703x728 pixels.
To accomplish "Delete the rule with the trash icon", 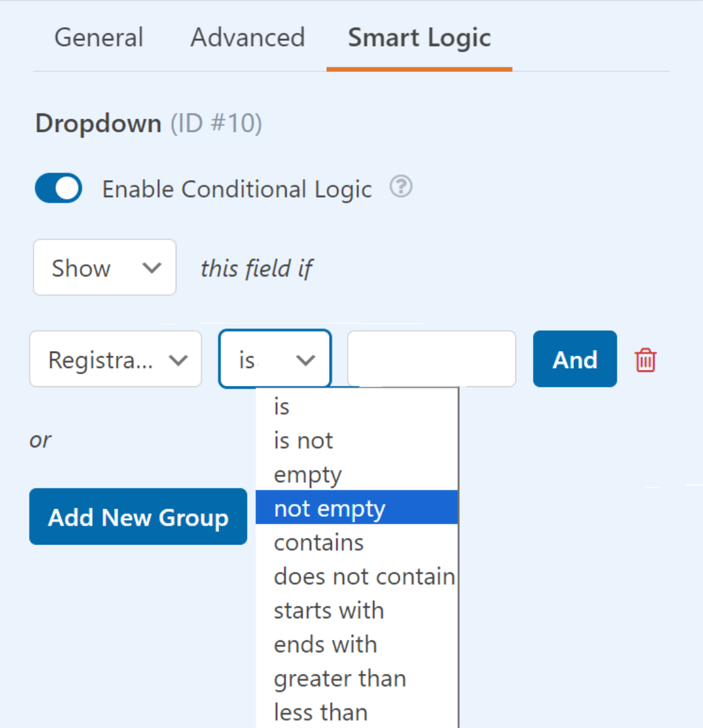I will (x=645, y=360).
